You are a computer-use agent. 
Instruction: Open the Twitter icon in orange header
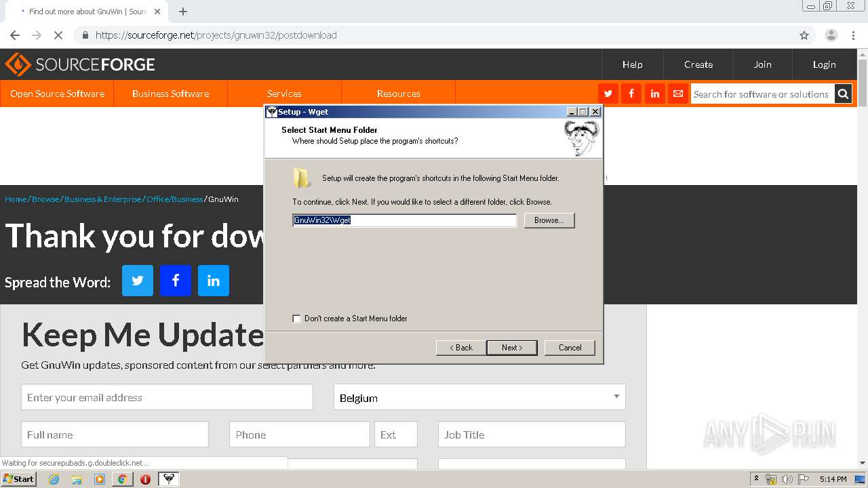[608, 94]
